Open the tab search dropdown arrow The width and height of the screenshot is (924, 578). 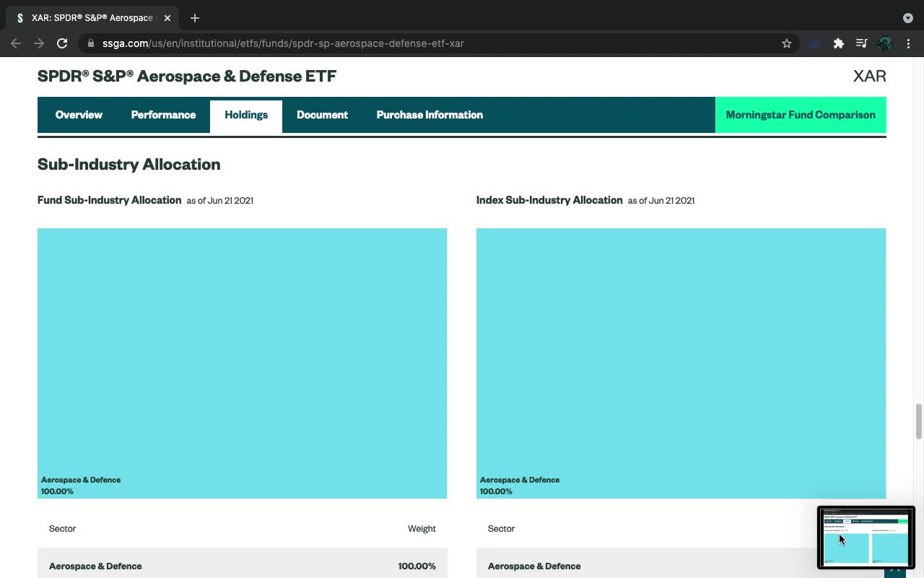point(908,18)
